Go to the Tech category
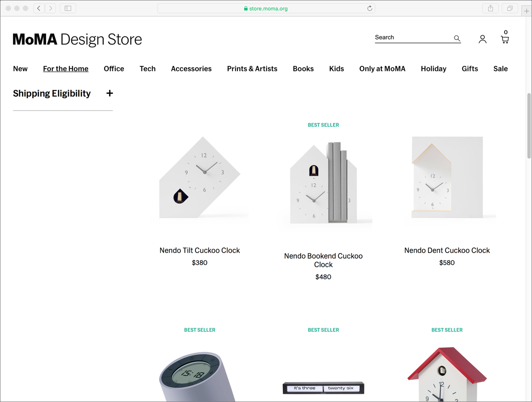The width and height of the screenshot is (532, 402). [147, 69]
